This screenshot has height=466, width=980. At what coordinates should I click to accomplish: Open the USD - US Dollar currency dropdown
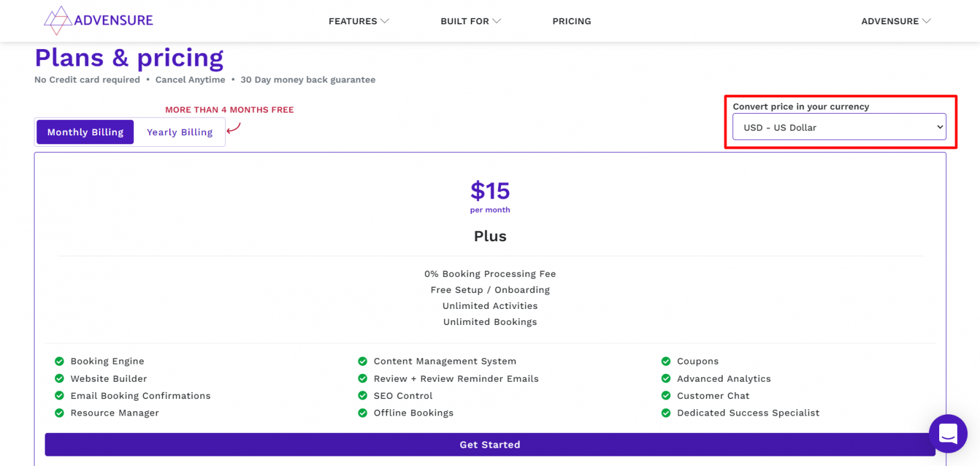pos(839,127)
